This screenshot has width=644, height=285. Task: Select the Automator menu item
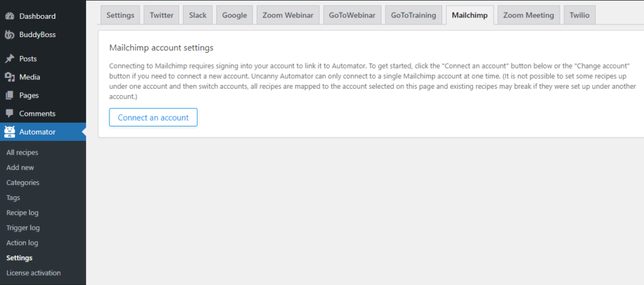coord(43,132)
